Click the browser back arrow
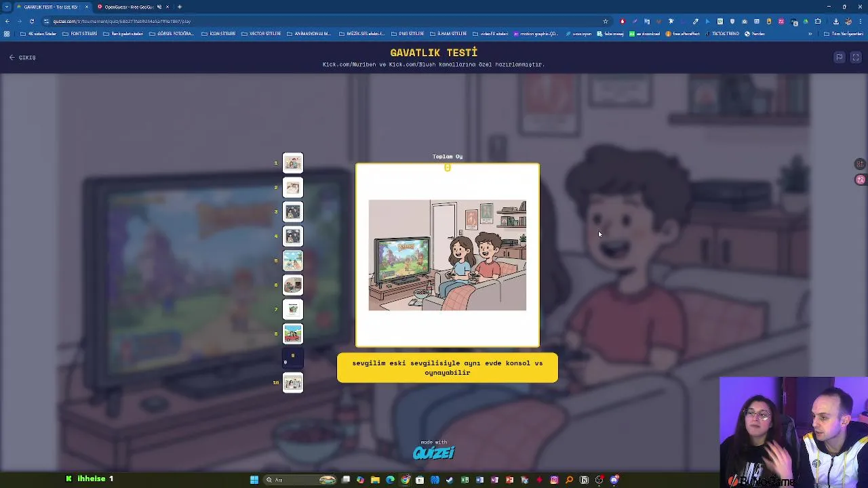 pos(7,21)
